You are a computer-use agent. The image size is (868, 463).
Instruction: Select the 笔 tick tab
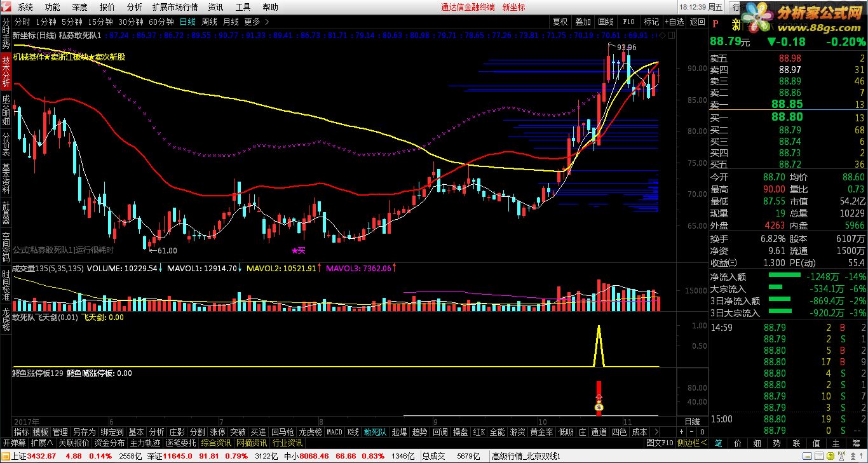[x=718, y=443]
